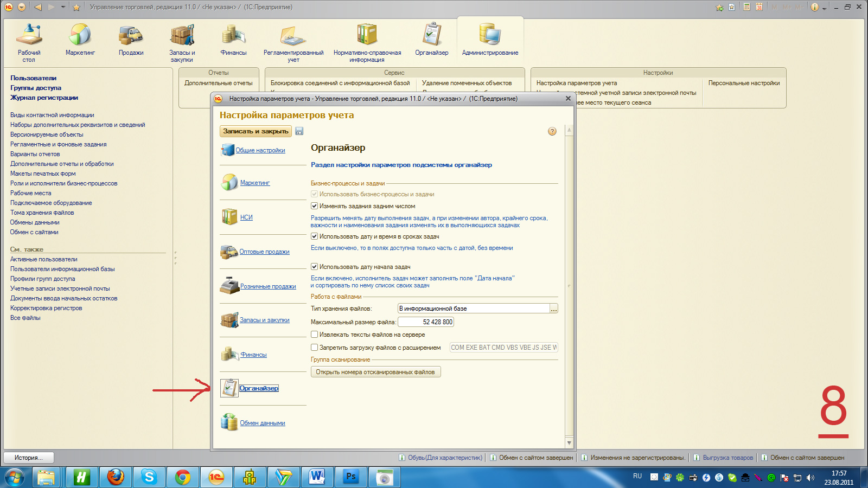This screenshot has width=868, height=488.
Task: Open Маркетинг settings in dialog
Action: click(255, 183)
